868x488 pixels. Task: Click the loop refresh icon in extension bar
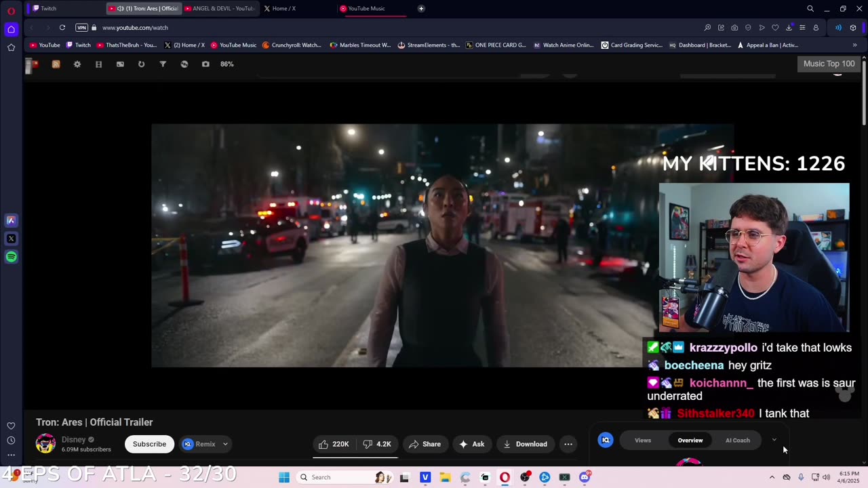tap(141, 64)
